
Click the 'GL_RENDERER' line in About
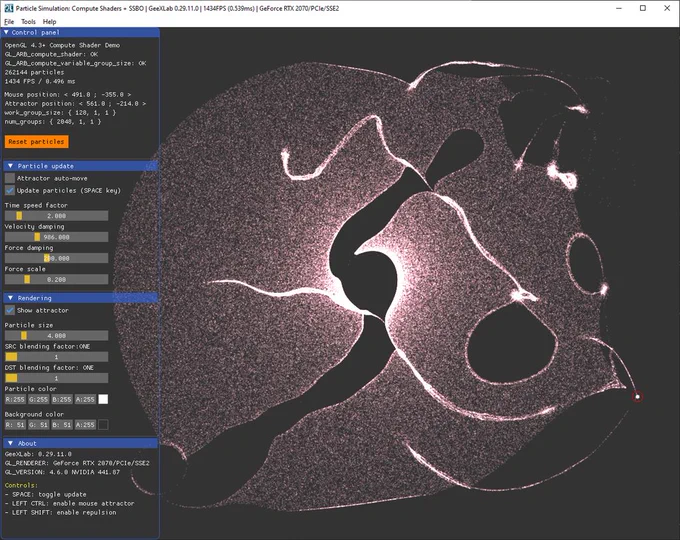77,463
